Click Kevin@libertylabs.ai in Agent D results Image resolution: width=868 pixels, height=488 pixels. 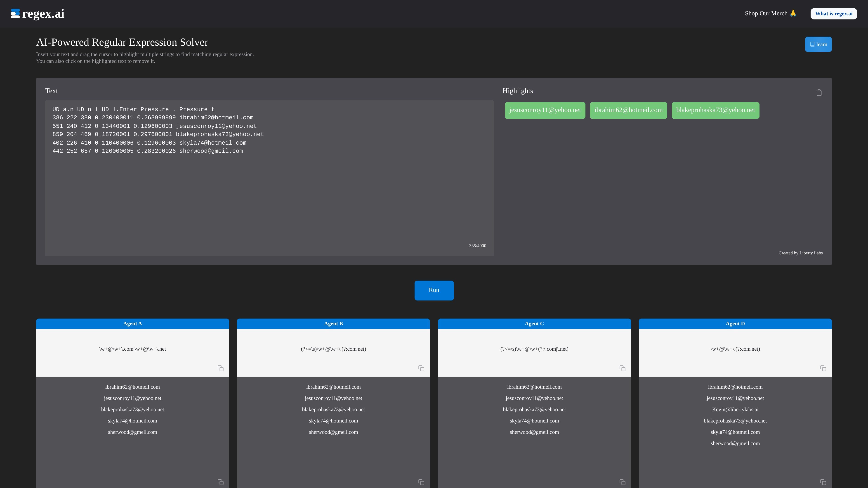pyautogui.click(x=735, y=410)
